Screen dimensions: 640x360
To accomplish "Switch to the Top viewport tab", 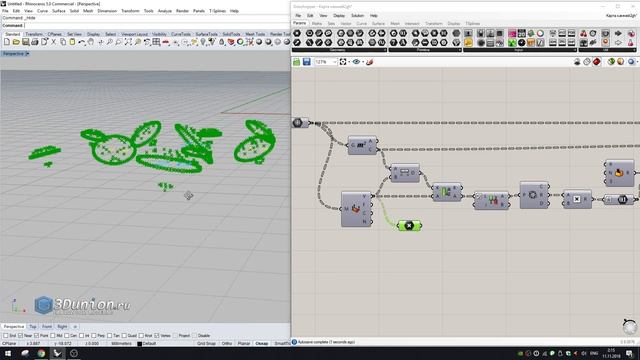I will tap(33, 327).
